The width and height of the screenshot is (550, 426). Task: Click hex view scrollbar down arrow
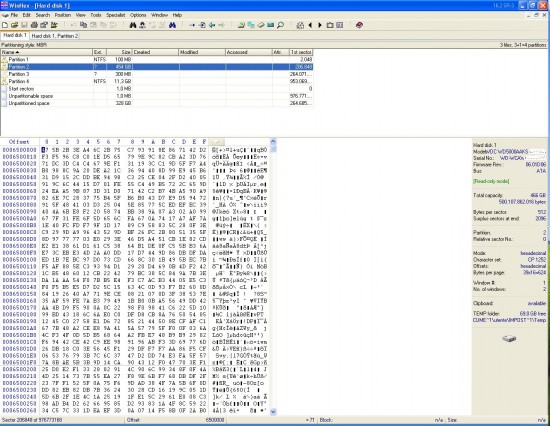click(x=273, y=412)
